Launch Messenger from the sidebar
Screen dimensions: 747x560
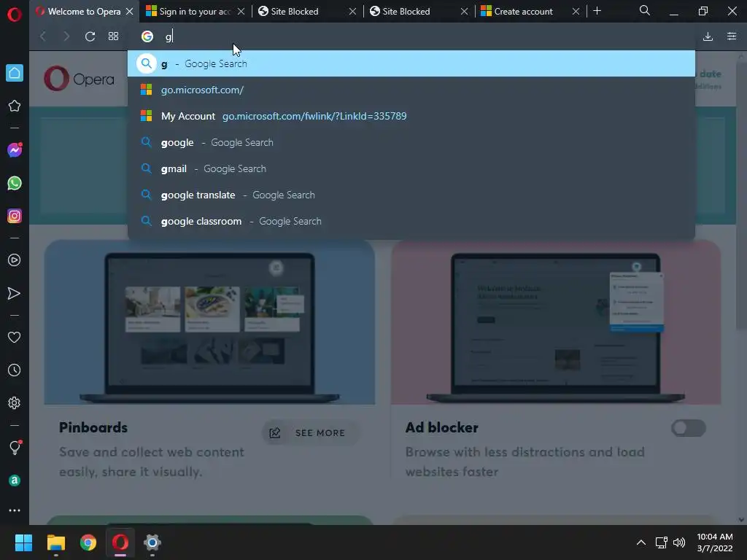pos(15,150)
